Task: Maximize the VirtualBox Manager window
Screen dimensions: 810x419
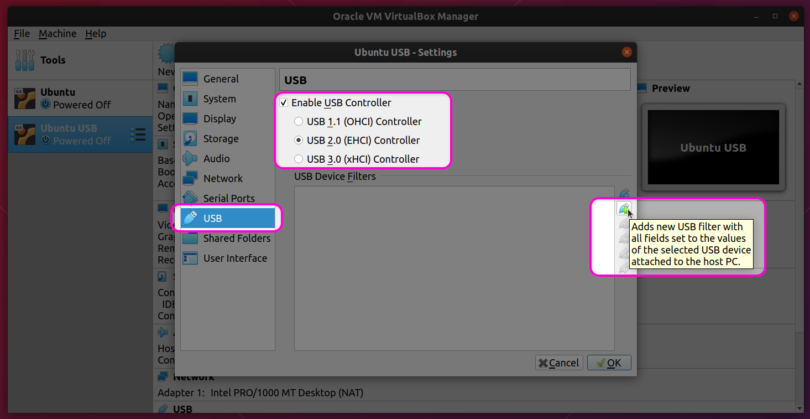Action: [775, 17]
